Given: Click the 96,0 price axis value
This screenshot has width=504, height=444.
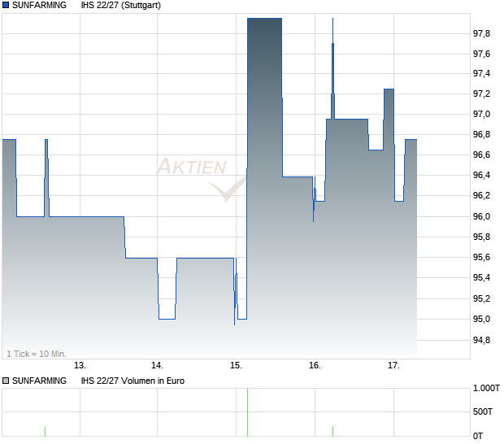Looking at the screenshot, I should [481, 216].
